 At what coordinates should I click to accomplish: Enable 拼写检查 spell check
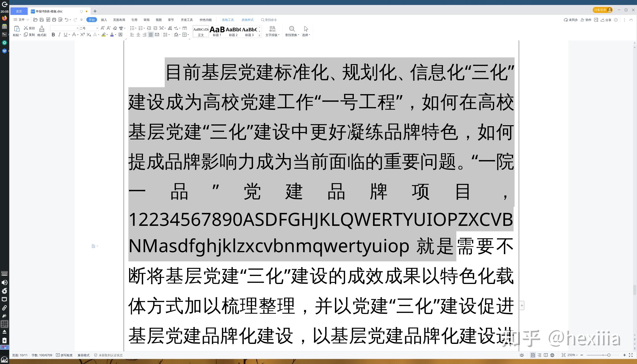click(64, 355)
